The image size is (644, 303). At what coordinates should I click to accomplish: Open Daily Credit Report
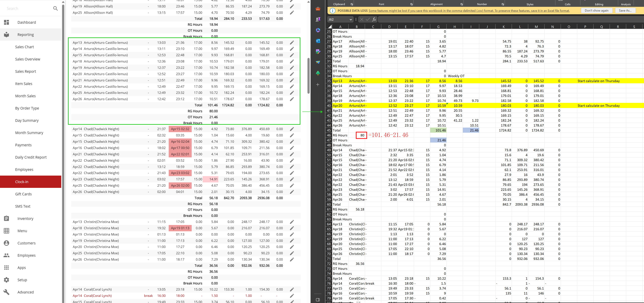[x=31, y=157]
